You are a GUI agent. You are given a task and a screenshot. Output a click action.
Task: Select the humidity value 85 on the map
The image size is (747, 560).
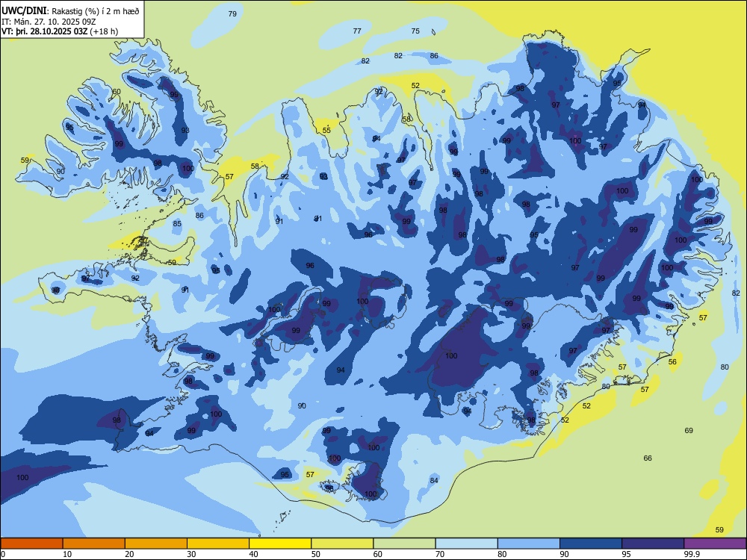click(177, 223)
